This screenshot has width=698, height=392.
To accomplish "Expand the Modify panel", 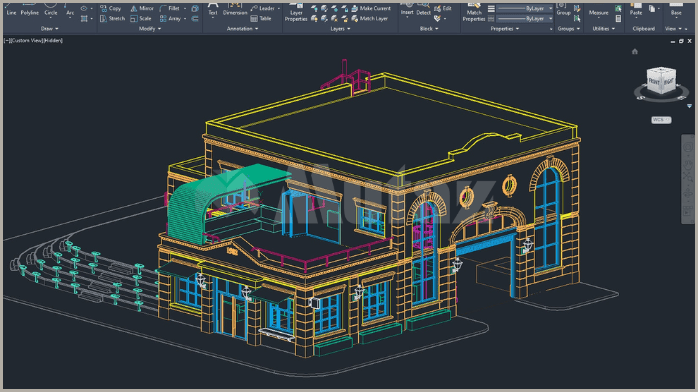I will click(x=150, y=28).
